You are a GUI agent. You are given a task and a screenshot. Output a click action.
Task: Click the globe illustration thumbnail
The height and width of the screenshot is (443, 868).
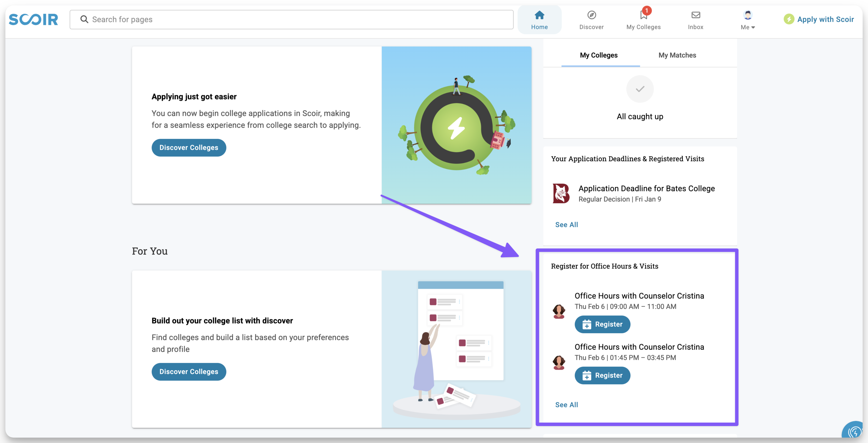[456, 125]
